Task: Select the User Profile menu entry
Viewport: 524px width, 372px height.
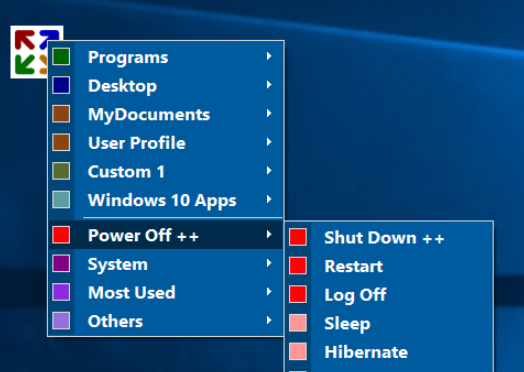Action: [166, 143]
